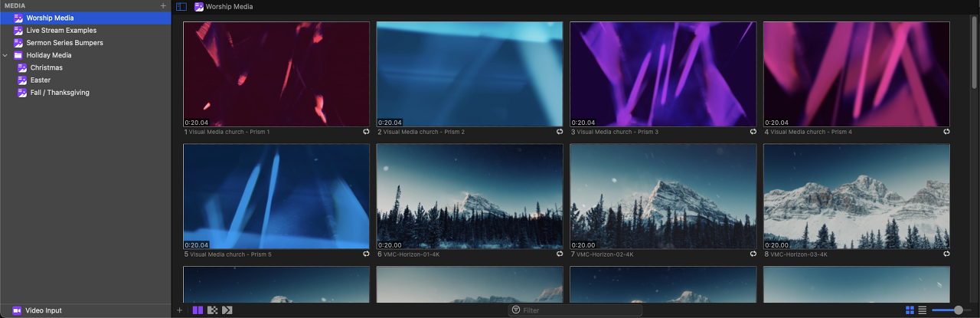Switch to list view
The width and height of the screenshot is (980, 318).
[923, 310]
